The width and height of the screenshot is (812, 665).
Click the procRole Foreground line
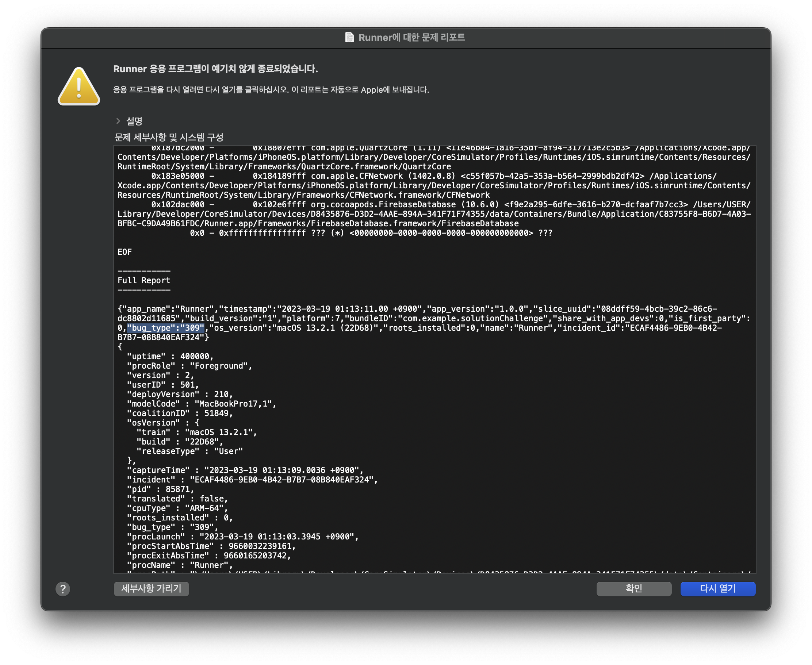(x=189, y=366)
